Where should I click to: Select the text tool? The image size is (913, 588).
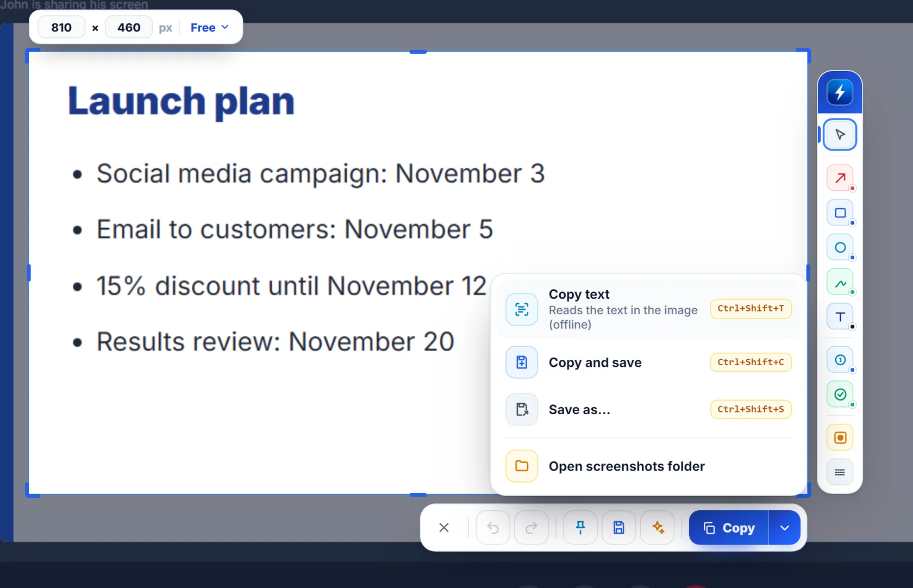pyautogui.click(x=840, y=317)
